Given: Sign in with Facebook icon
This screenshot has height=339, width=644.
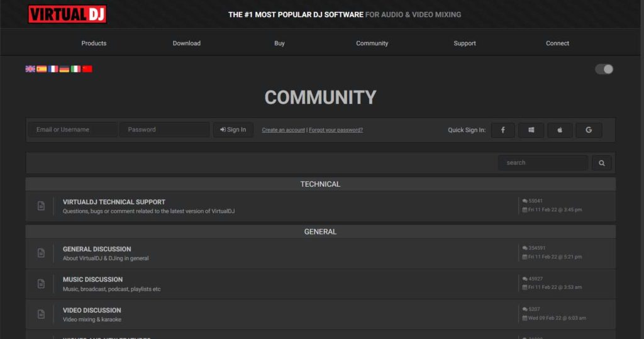Looking at the screenshot, I should [502, 130].
